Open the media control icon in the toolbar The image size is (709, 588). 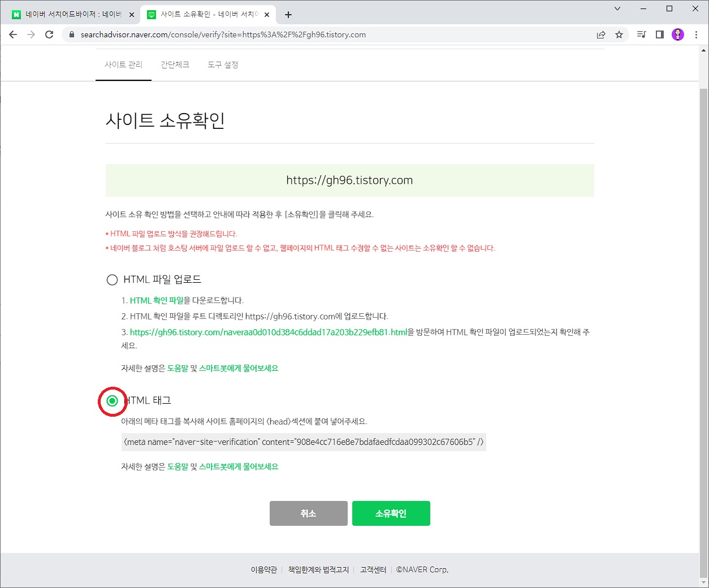tap(641, 34)
